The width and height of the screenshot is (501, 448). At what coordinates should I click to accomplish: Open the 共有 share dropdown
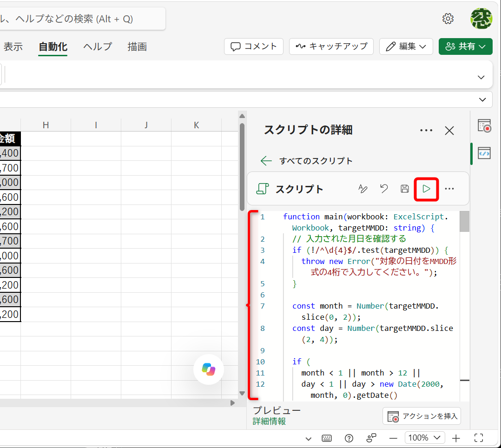465,46
